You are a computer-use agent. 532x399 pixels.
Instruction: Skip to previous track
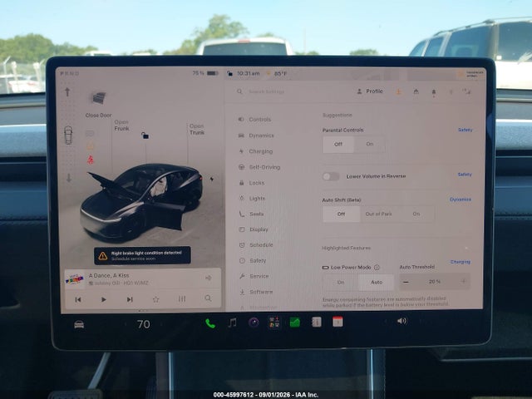[78, 299]
